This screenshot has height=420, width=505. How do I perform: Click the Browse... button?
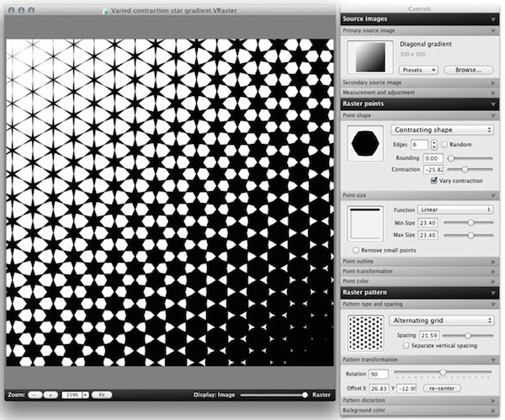[467, 70]
